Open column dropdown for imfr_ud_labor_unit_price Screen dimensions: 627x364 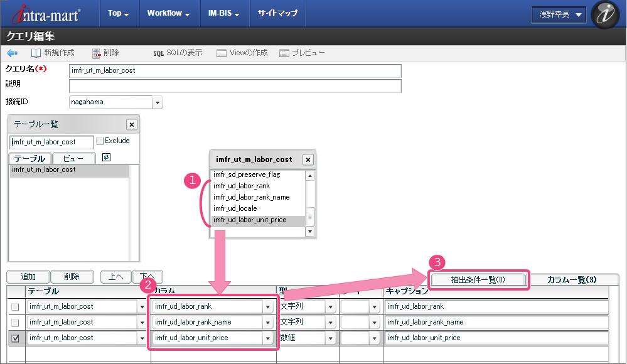tap(267, 338)
